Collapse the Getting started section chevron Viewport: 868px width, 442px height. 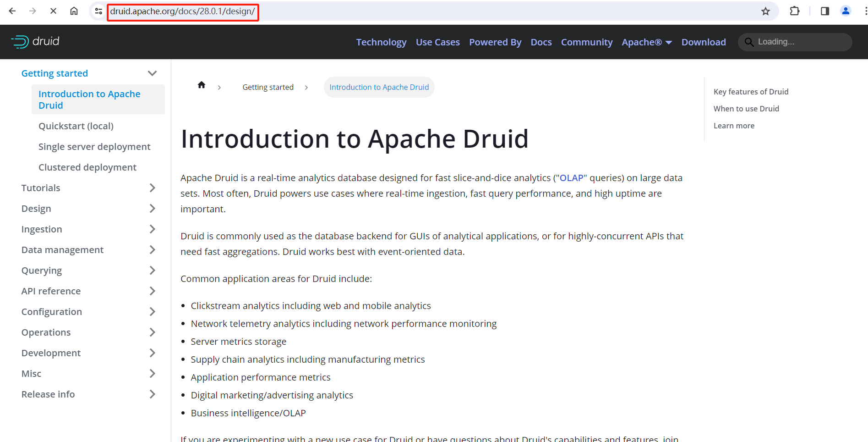click(x=153, y=73)
